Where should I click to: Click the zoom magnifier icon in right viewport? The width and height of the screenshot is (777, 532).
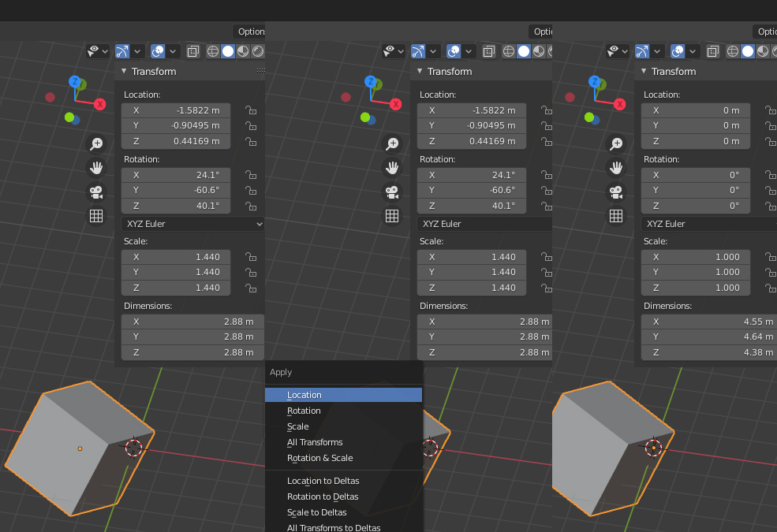tap(616, 143)
